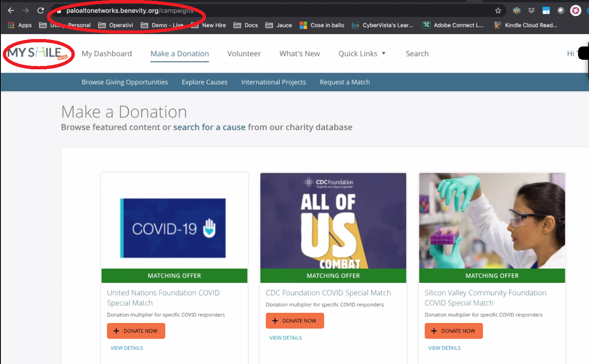View Details for United Nations Foundation card
This screenshot has width=589, height=364.
127,348
